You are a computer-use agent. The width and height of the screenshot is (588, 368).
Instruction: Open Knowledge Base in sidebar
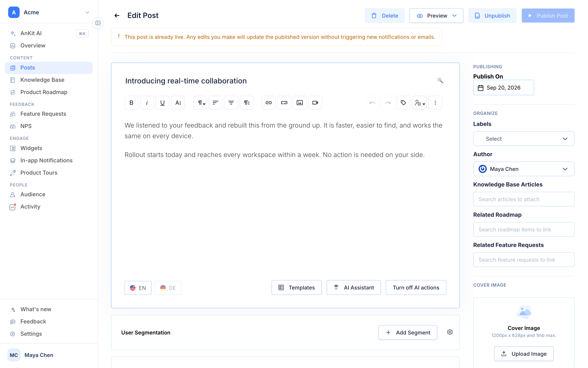(x=49, y=80)
